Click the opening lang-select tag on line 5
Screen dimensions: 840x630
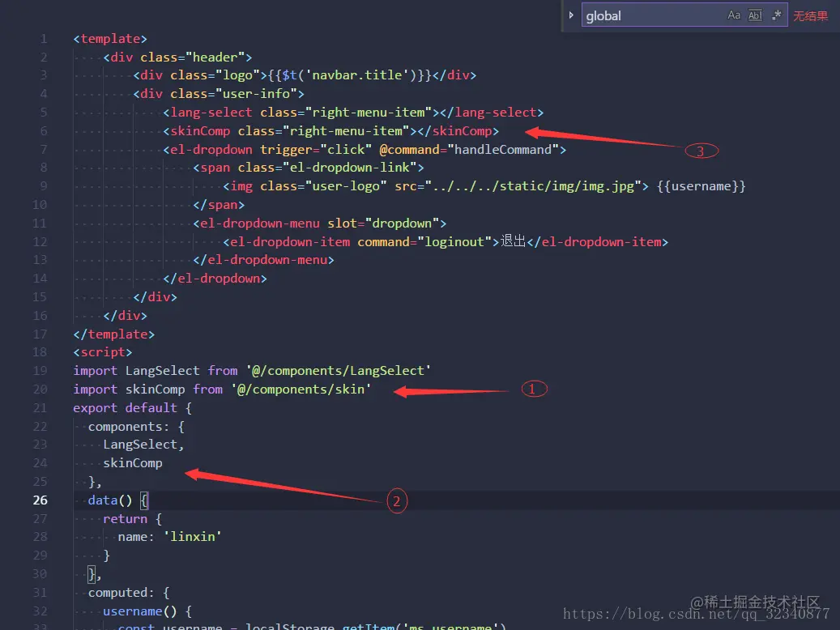point(207,113)
